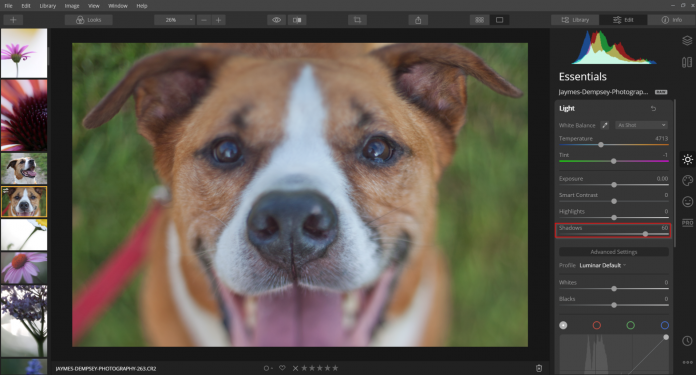
Task: Select the lavender blossoms thumbnail
Action: pyautogui.click(x=24, y=321)
